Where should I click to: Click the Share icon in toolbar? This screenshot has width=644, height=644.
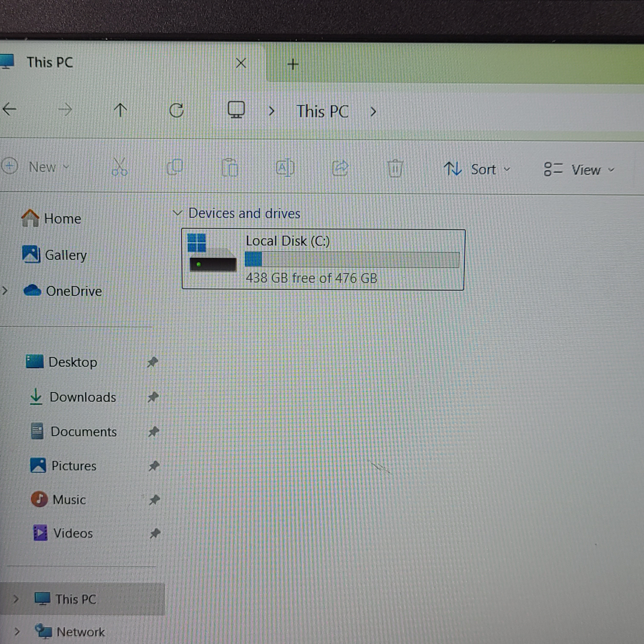pos(340,168)
